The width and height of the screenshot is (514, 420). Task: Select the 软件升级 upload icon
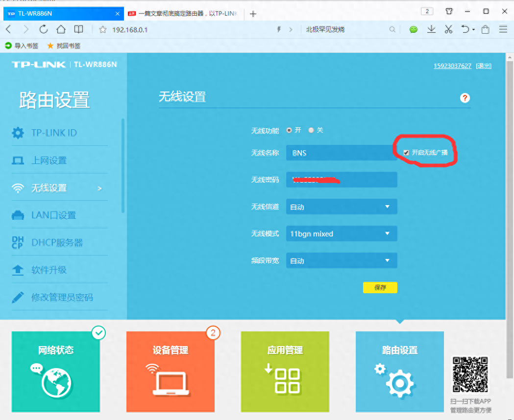(18, 270)
